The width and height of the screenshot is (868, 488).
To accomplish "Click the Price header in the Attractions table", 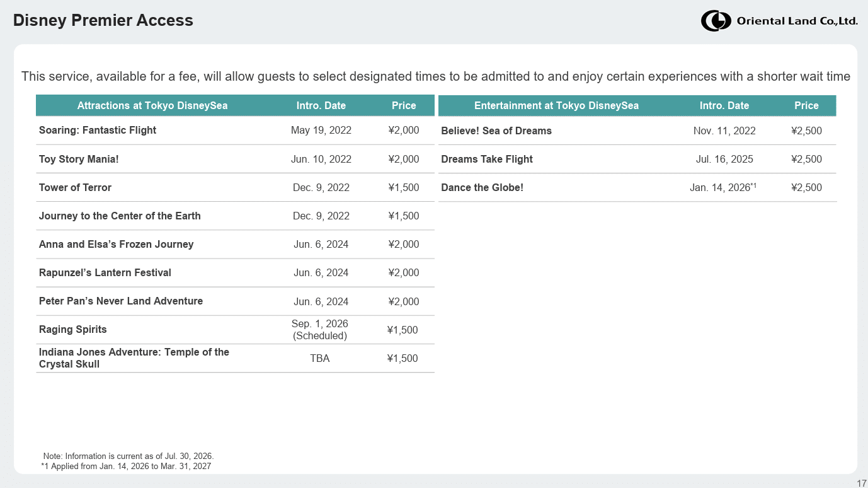I will [x=404, y=105].
